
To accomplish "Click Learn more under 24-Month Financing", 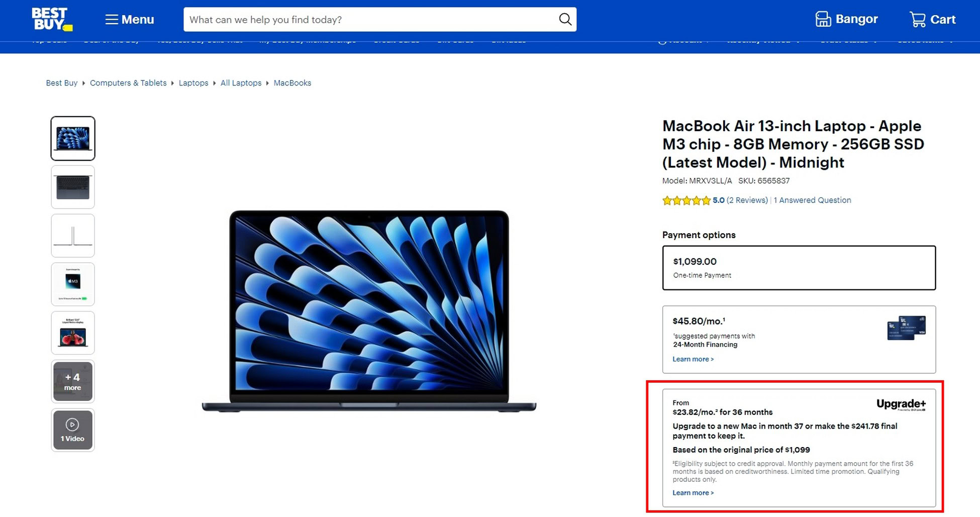I will pyautogui.click(x=693, y=359).
